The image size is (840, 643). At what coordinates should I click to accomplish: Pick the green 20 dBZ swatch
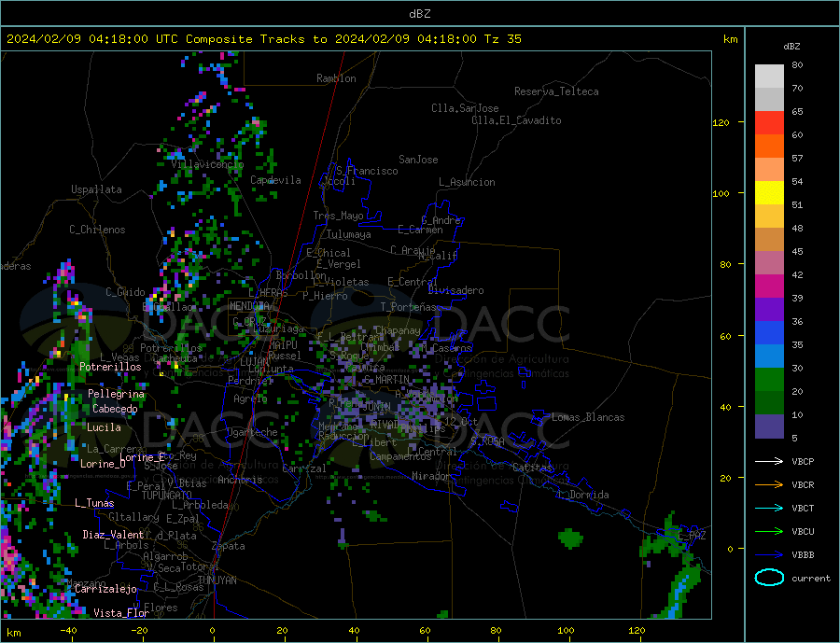click(769, 380)
